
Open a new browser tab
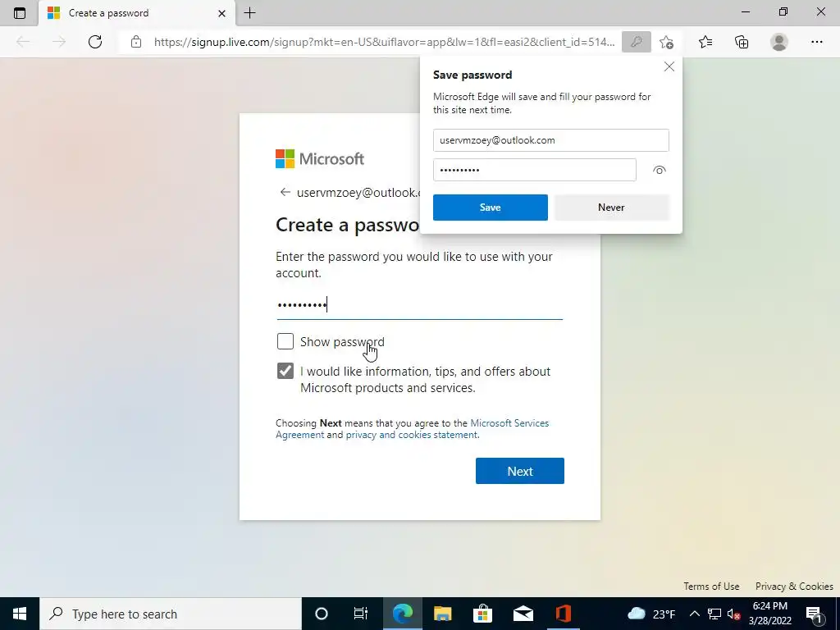click(x=249, y=13)
